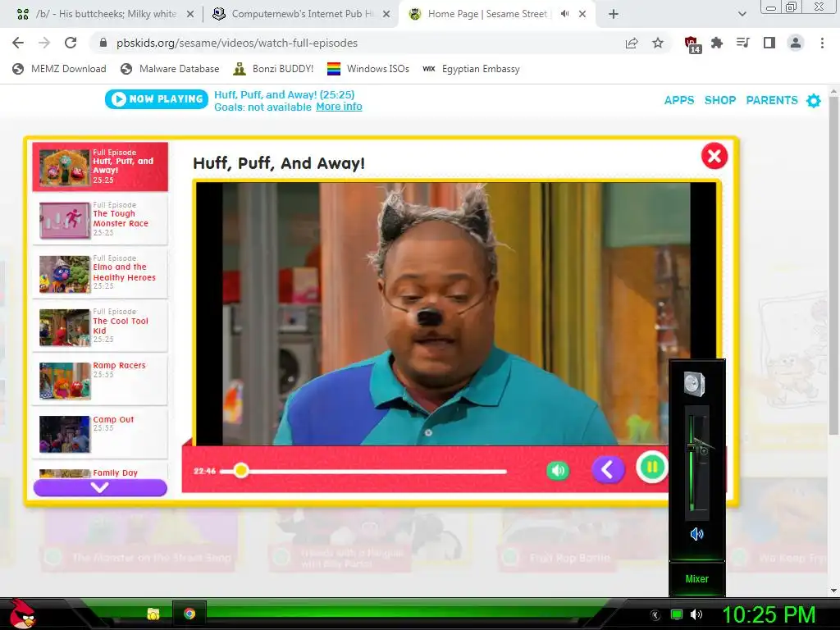Viewport: 840px width, 630px height.
Task: Mute system sound in volume popup
Action: coord(696,533)
